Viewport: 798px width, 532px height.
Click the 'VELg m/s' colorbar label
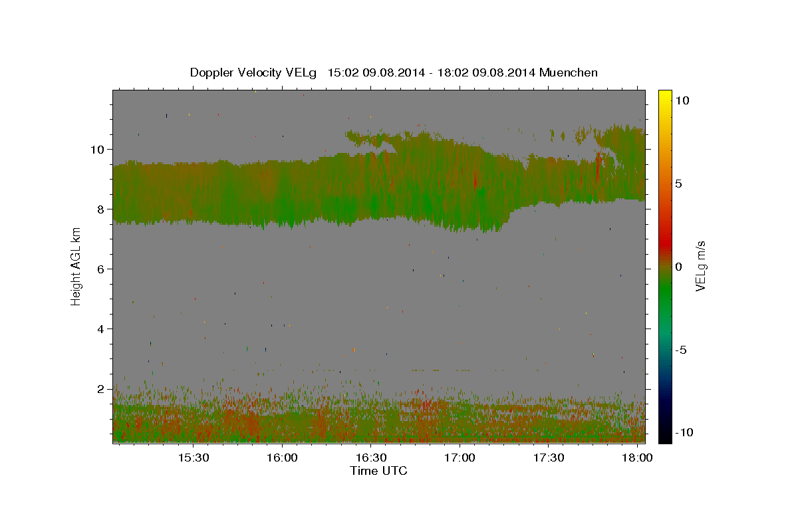[x=700, y=266]
